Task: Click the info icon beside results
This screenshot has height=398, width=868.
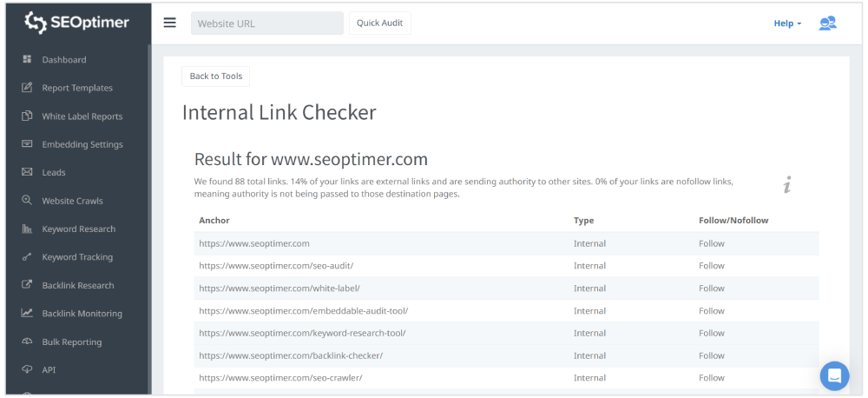Action: pyautogui.click(x=786, y=184)
